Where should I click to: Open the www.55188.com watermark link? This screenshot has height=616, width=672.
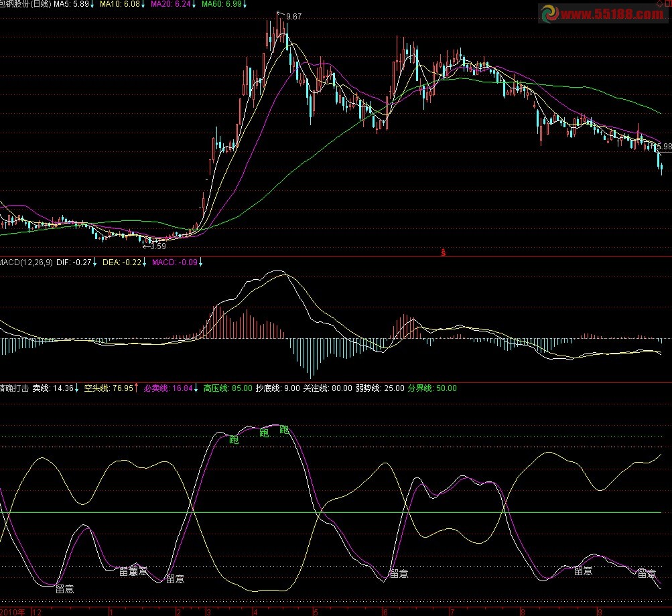tap(613, 13)
